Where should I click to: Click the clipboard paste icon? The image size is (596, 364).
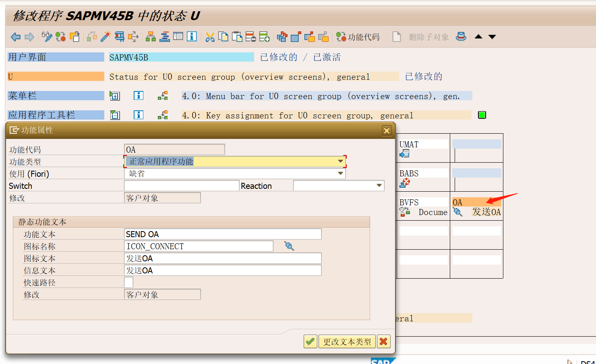coord(237,37)
